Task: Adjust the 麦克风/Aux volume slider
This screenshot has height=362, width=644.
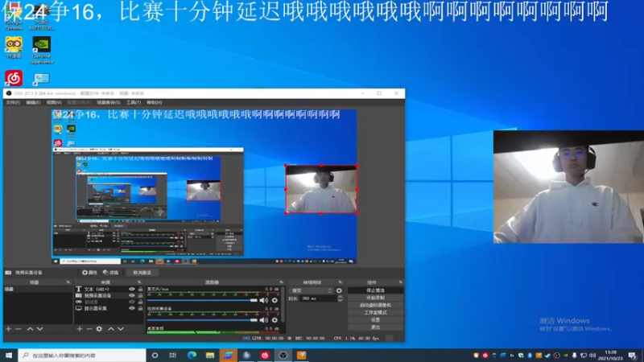Action: tap(202, 300)
